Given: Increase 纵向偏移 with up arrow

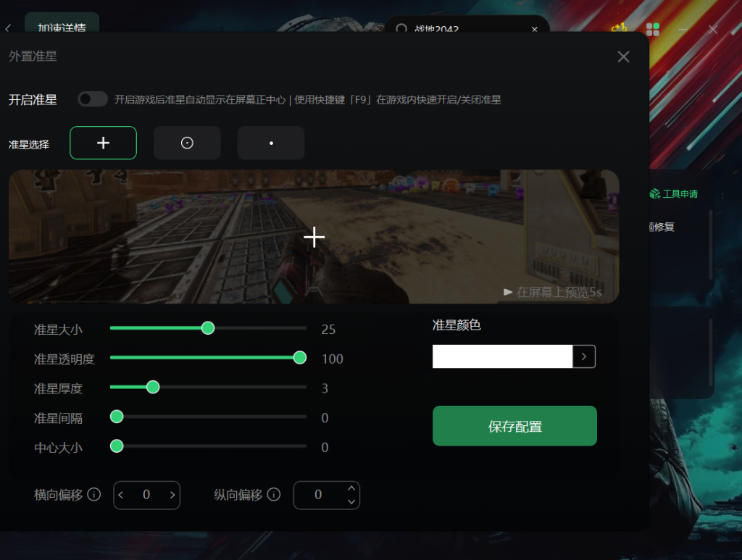Looking at the screenshot, I should tap(351, 489).
